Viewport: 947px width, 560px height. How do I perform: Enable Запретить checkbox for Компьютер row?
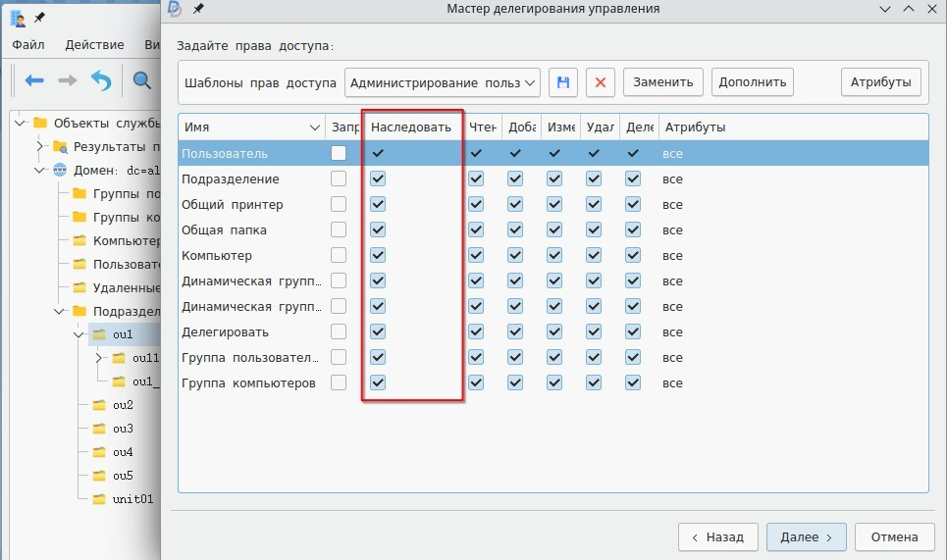[339, 256]
